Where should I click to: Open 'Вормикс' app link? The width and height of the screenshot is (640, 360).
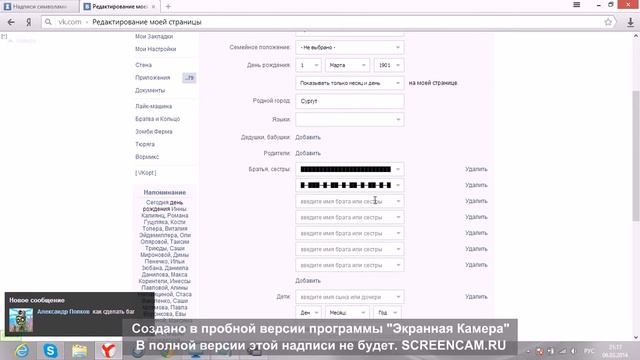tap(147, 157)
